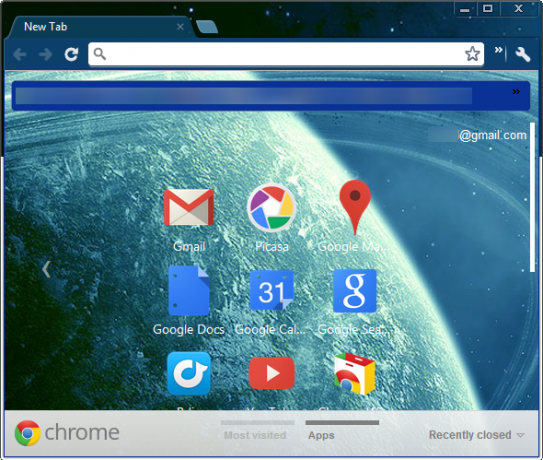
Task: Open the Gmail app icon
Action: tap(189, 207)
